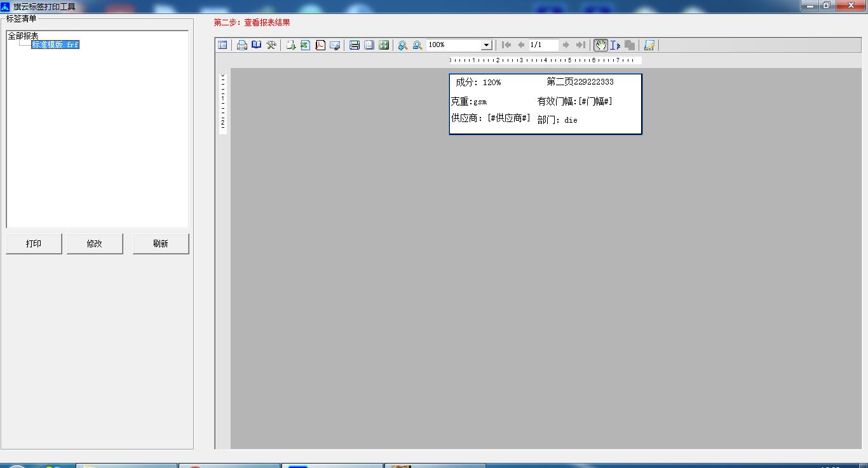This screenshot has height=468, width=868.
Task: Click the 第二页229222333 text on label
Action: pos(580,81)
